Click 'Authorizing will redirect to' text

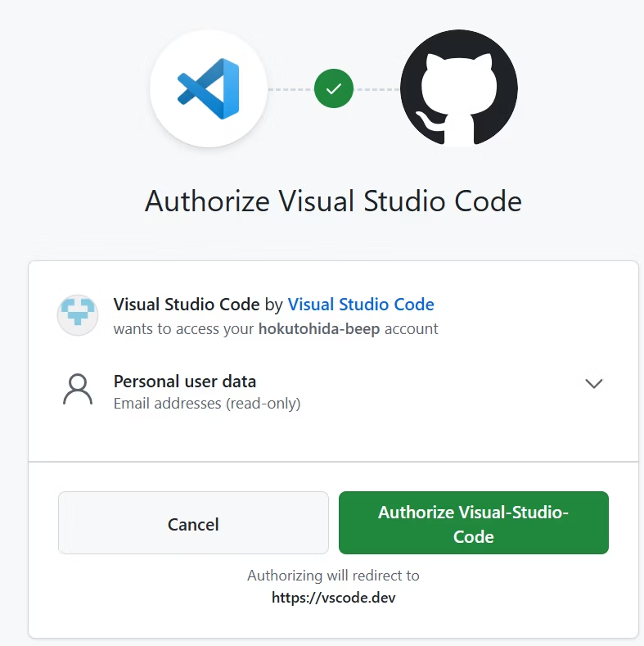tap(334, 576)
